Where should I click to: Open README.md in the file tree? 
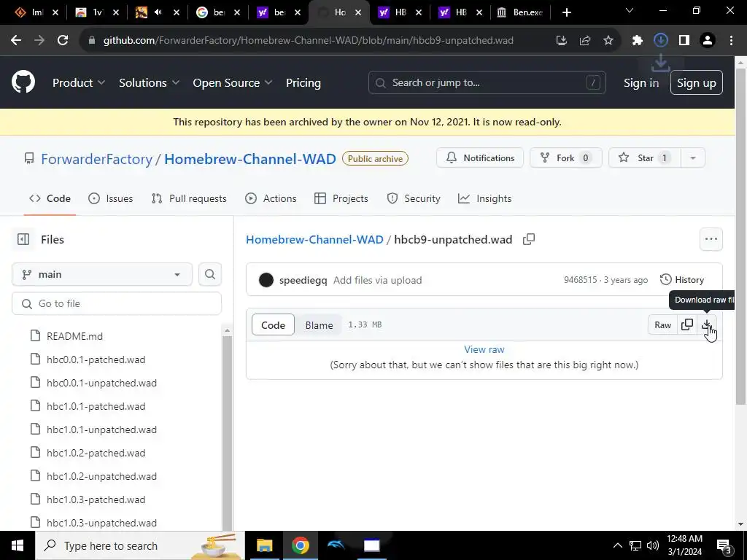74,336
